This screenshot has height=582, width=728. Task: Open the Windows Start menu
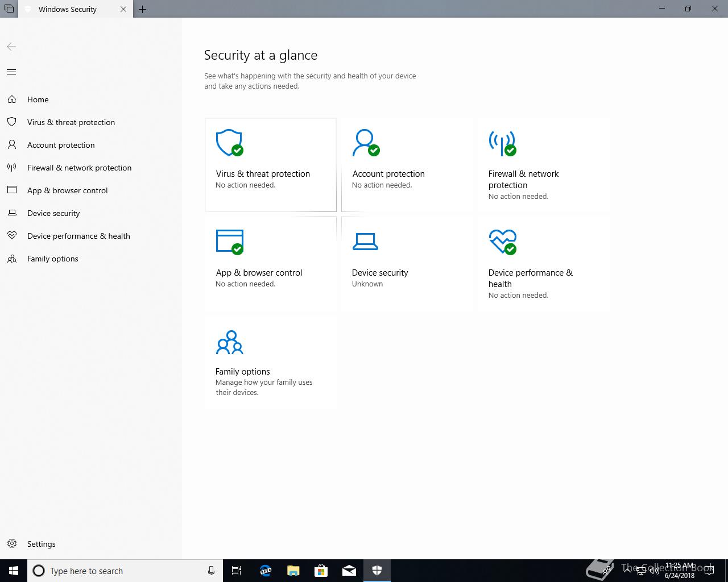point(14,571)
